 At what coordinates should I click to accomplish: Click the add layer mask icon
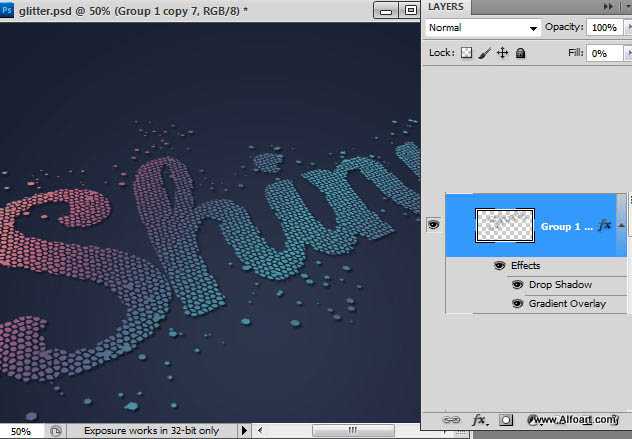[x=506, y=421]
